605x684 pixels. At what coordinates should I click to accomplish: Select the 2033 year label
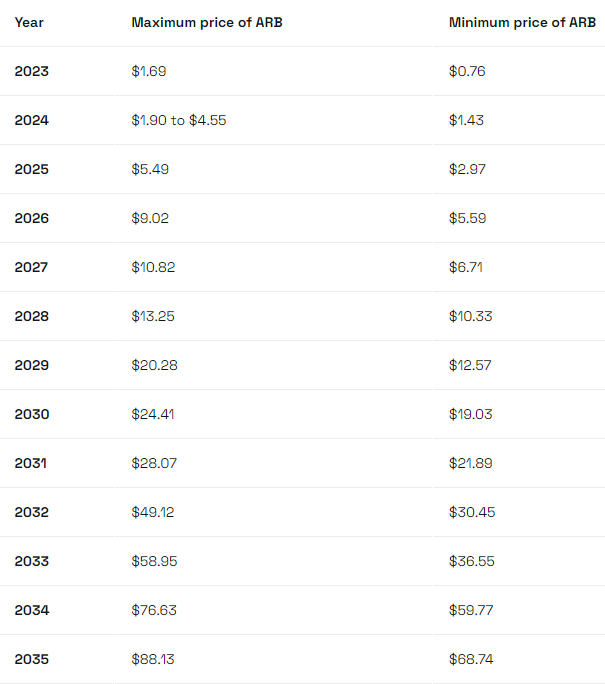pyautogui.click(x=31, y=561)
